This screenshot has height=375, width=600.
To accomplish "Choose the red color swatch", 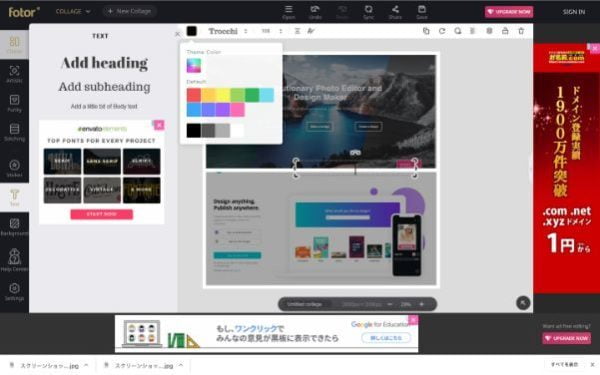I will pyautogui.click(x=194, y=95).
